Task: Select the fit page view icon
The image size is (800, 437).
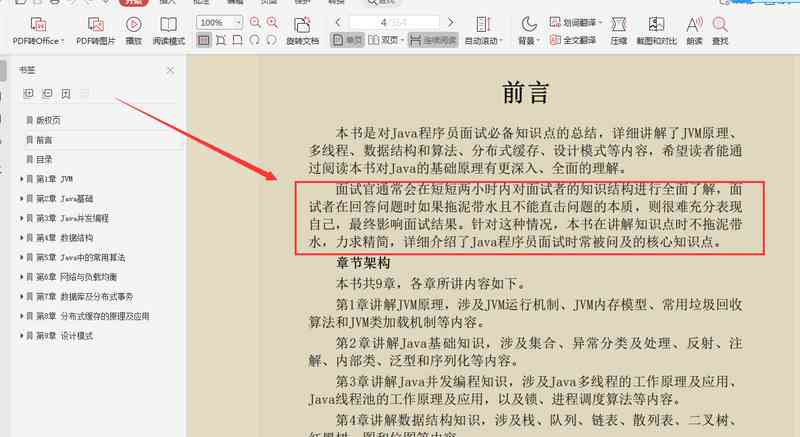Action: coord(221,40)
